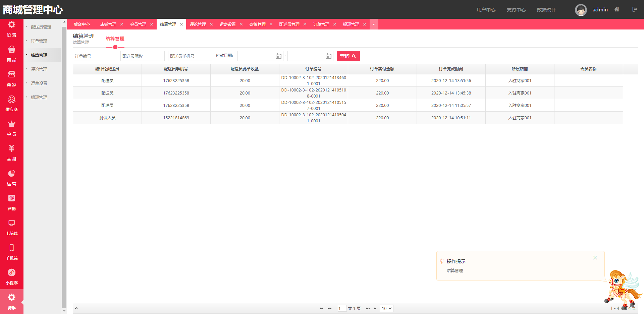Image resolution: width=644 pixels, height=314 pixels.
Task: Go to previous page in pager
Action: [x=330, y=308]
